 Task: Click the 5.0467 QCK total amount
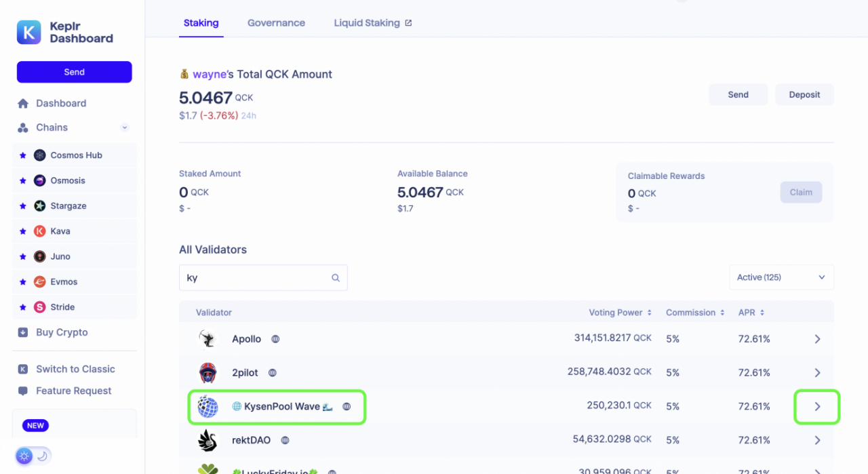pos(216,98)
